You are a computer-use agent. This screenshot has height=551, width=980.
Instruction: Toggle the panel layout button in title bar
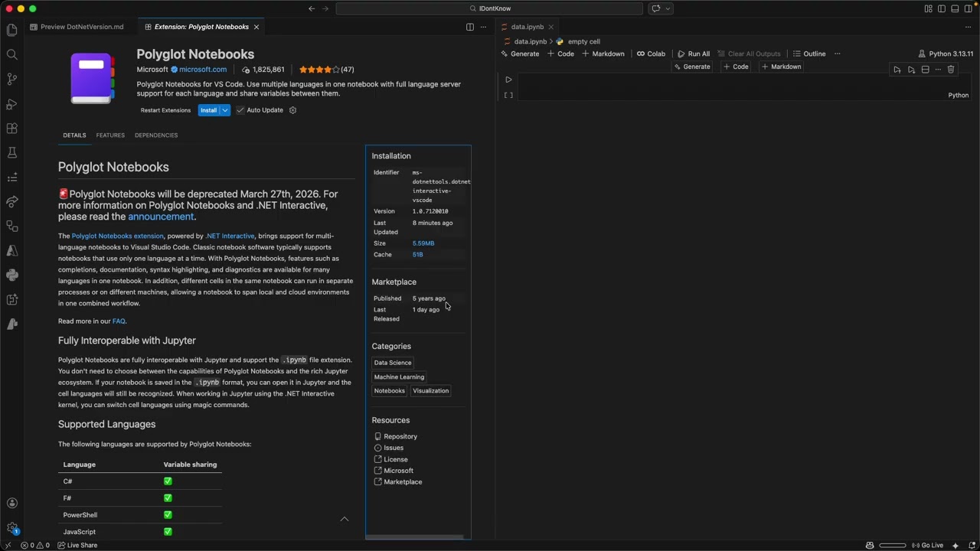click(x=955, y=8)
